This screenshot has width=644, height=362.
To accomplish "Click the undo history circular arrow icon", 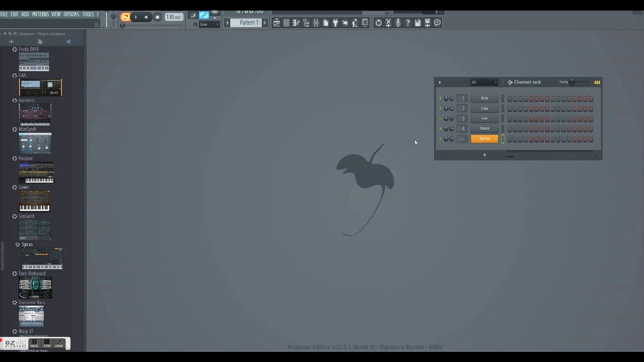I will point(378,23).
